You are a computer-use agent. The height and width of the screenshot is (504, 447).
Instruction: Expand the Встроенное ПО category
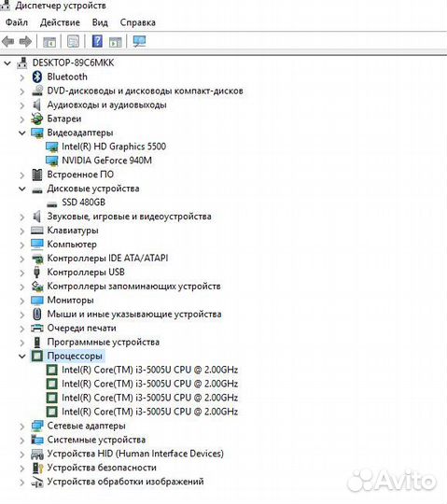click(21, 175)
